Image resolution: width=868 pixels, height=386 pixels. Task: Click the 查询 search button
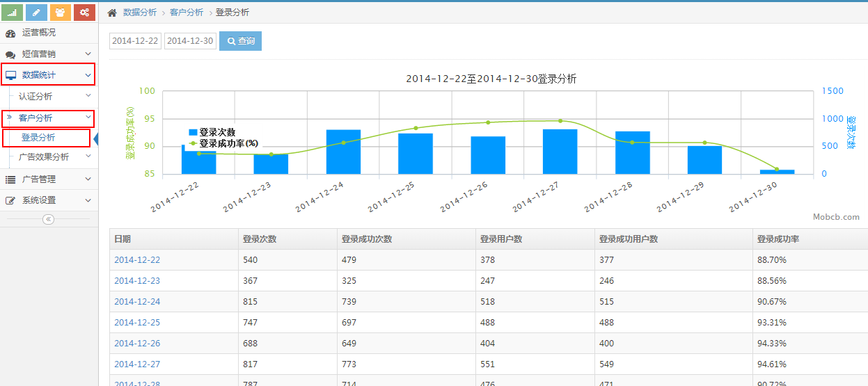240,41
